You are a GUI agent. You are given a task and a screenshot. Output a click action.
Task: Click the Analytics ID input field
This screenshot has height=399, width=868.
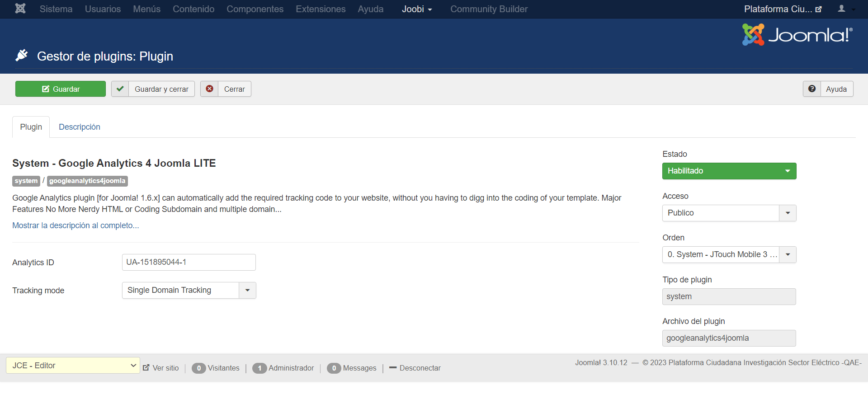click(189, 263)
